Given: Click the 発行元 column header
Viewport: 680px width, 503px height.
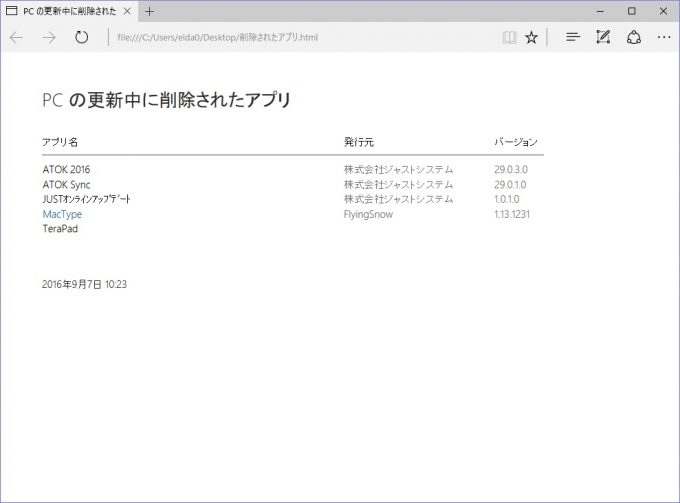Looking at the screenshot, I should pos(359,142).
